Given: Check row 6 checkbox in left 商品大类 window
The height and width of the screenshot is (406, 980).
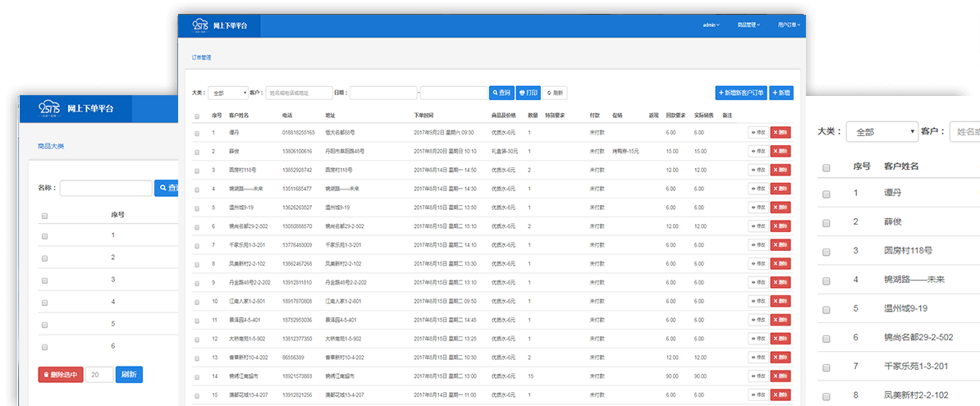Looking at the screenshot, I should pyautogui.click(x=44, y=347).
